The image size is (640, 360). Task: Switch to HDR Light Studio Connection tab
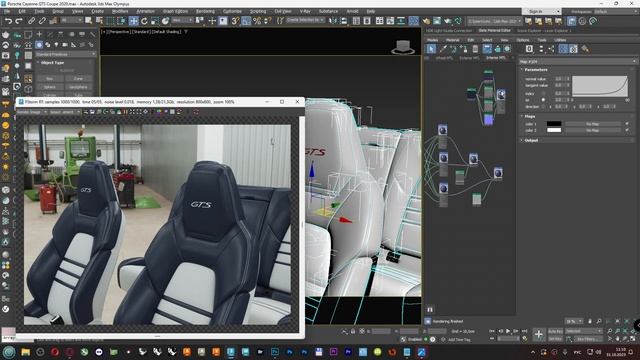449,31
